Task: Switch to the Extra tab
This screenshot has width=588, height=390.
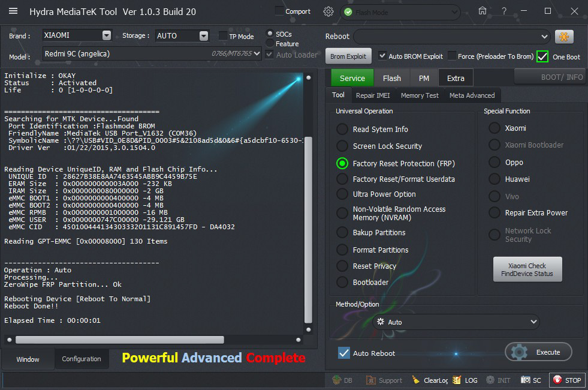Action: click(x=456, y=78)
